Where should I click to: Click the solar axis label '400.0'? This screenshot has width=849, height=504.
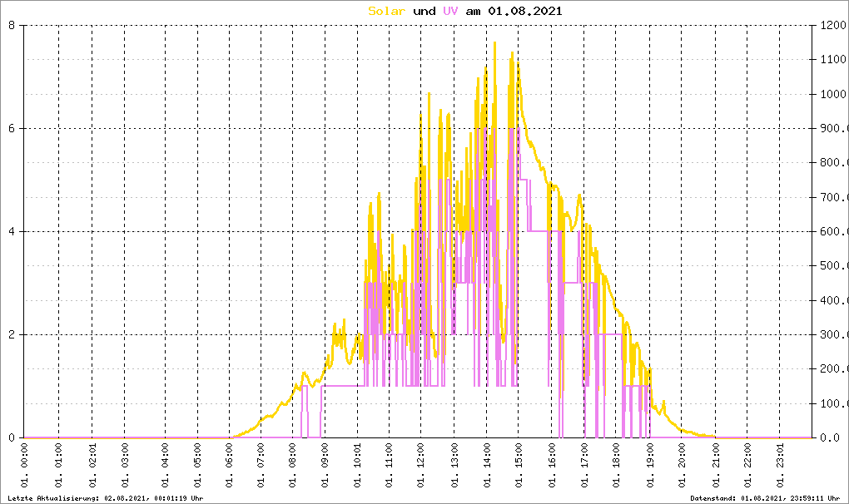[834, 301]
